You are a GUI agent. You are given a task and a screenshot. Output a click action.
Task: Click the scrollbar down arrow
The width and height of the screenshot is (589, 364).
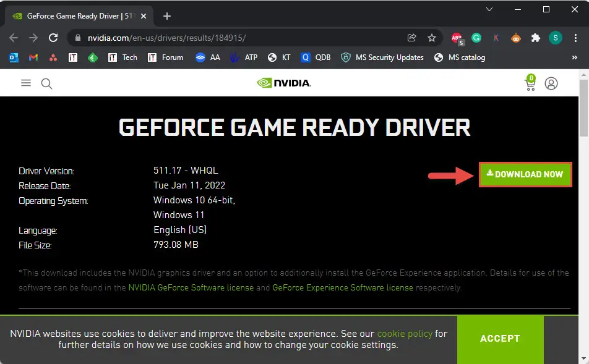tap(583, 359)
